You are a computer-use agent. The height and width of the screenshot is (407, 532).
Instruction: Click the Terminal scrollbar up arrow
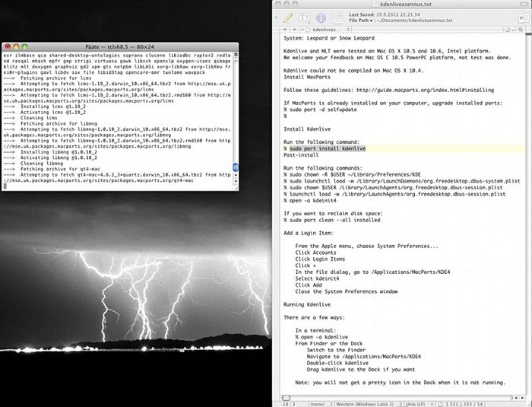(x=236, y=175)
